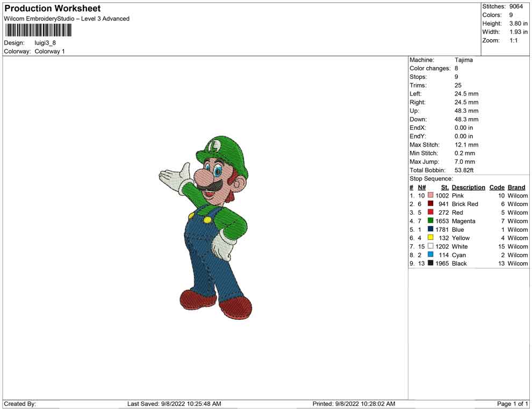Click the Production Worksheet title
This screenshot has height=409, width=532.
tap(53, 9)
